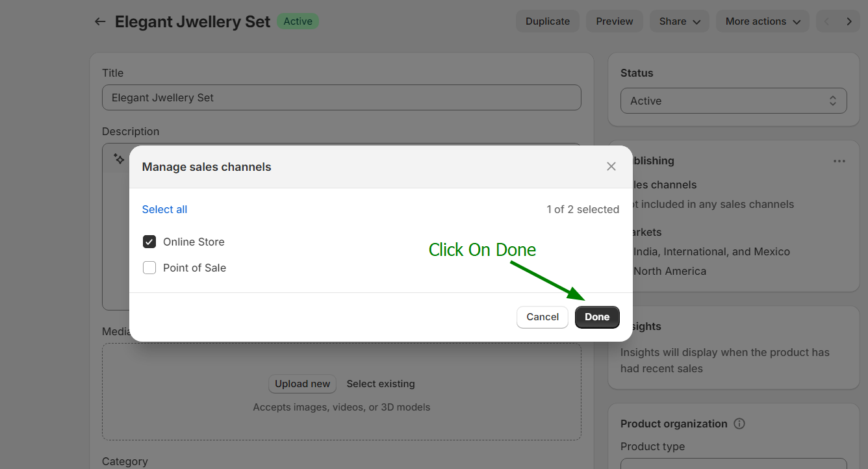The height and width of the screenshot is (469, 868).
Task: Expand the Share dropdown
Action: [x=680, y=21]
